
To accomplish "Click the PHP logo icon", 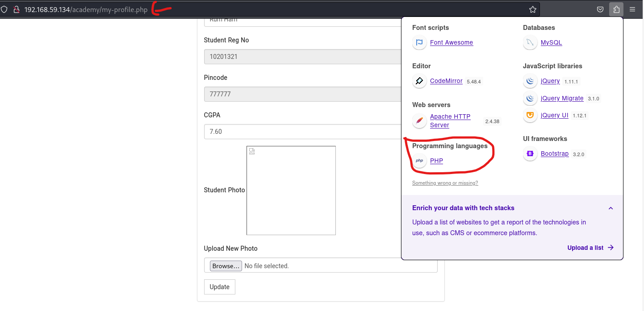I will tap(419, 161).
